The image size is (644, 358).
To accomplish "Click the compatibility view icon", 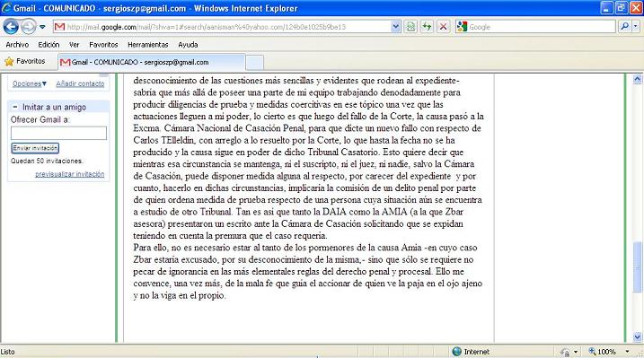I will coord(410,27).
